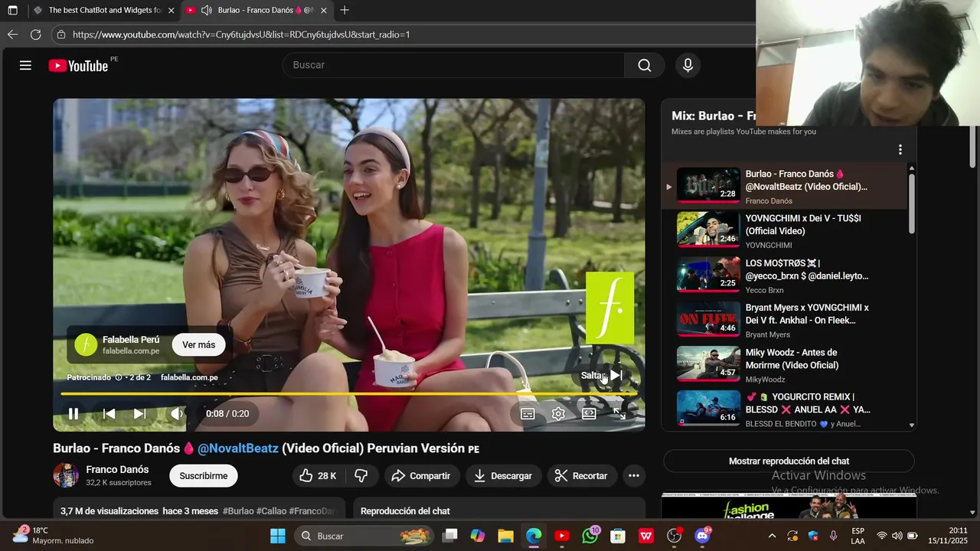Click the YouTube search magnifier button
The height and width of the screenshot is (551, 980).
click(645, 65)
